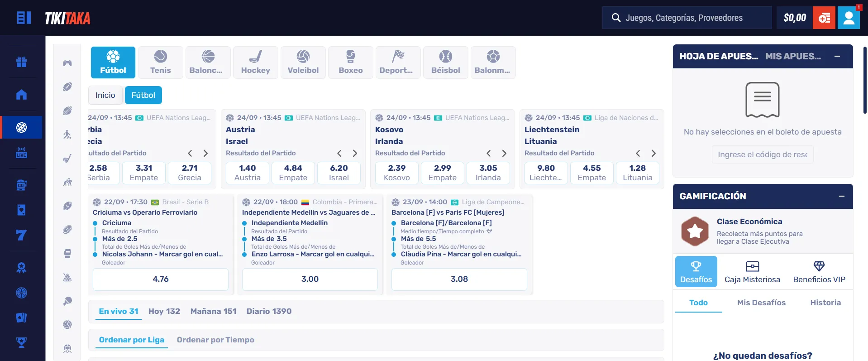Open Caja Misteriosa section

(752, 272)
